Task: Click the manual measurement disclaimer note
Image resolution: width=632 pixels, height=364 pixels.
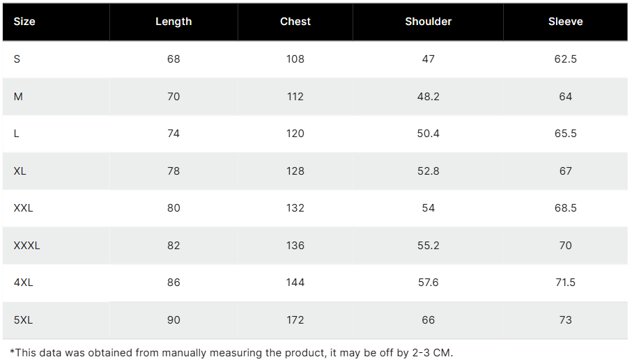Action: pyautogui.click(x=231, y=353)
